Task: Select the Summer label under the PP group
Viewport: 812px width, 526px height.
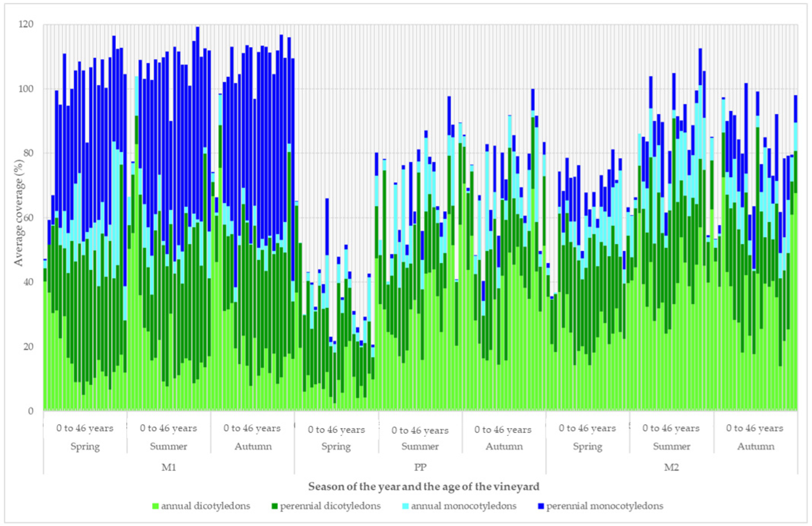Action: (420, 446)
